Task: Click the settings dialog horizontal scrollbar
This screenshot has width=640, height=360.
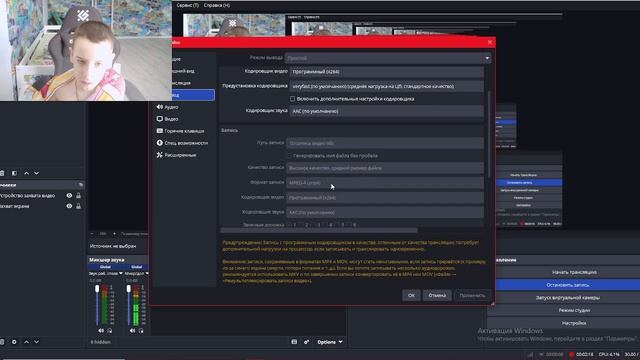Action: [319, 231]
